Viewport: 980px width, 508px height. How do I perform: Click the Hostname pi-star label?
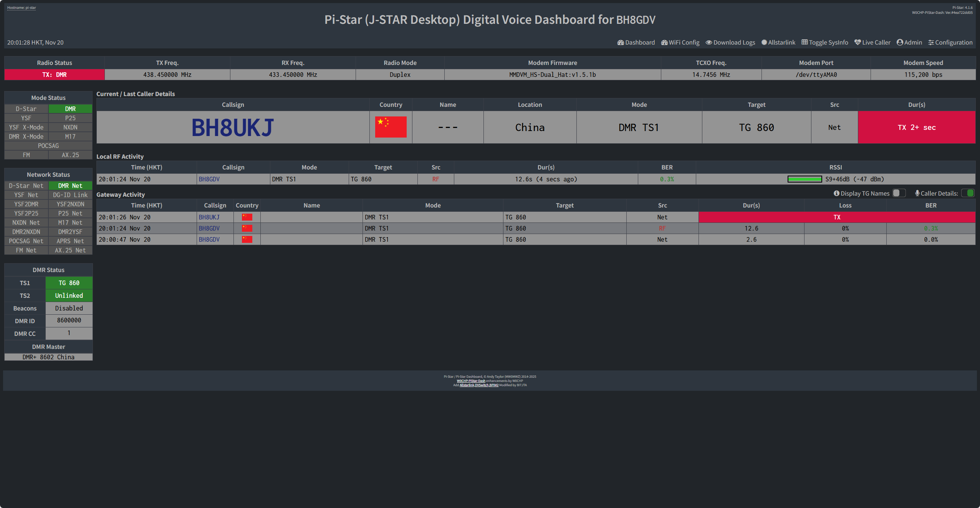(x=22, y=8)
